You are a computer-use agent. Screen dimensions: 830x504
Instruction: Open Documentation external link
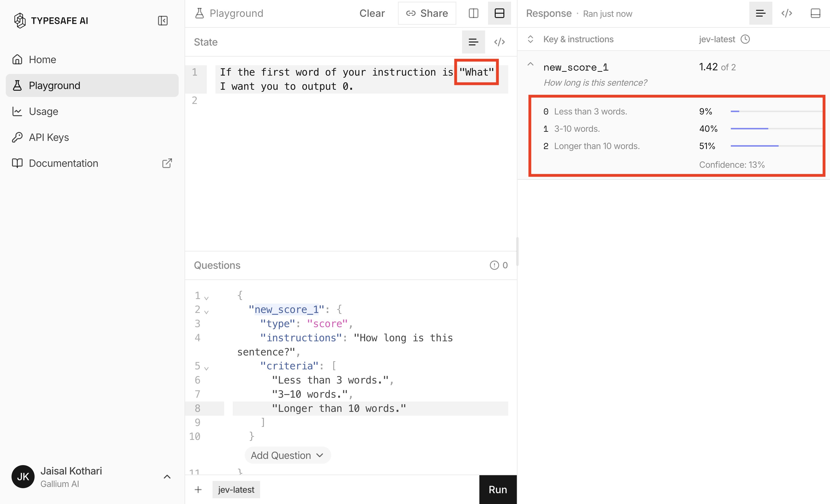(x=92, y=163)
